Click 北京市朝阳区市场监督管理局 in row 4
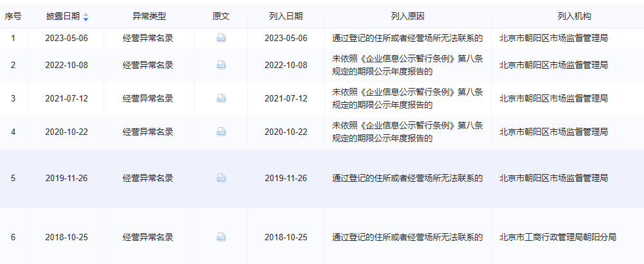The width and height of the screenshot is (644, 264). point(554,132)
